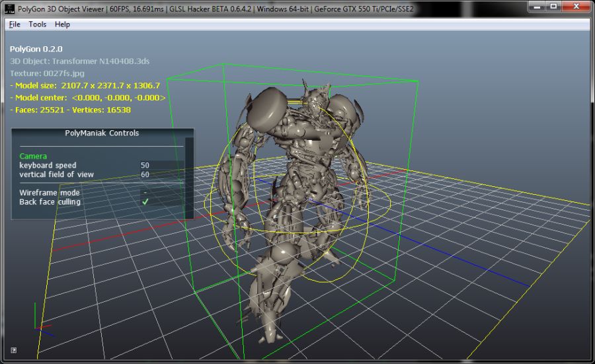
Task: Click the "Faces: 25521 - Vertices: 16538" line
Action: pos(70,110)
